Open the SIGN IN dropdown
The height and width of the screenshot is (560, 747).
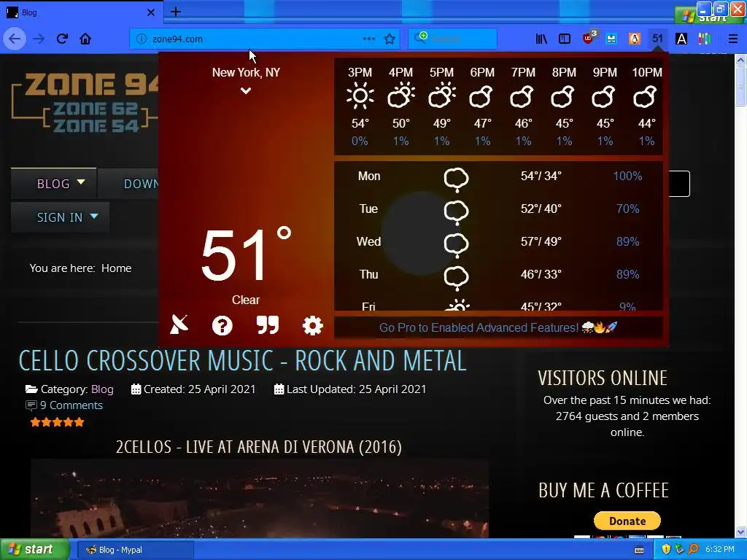[60, 217]
